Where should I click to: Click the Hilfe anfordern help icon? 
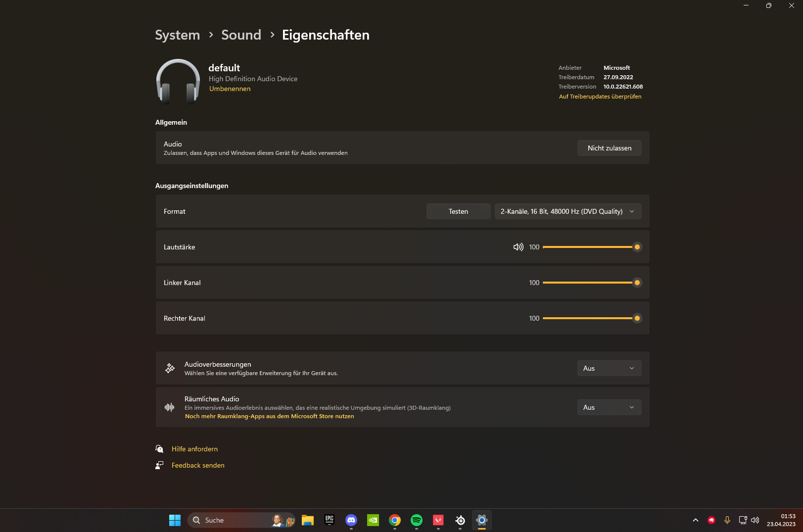(x=159, y=449)
